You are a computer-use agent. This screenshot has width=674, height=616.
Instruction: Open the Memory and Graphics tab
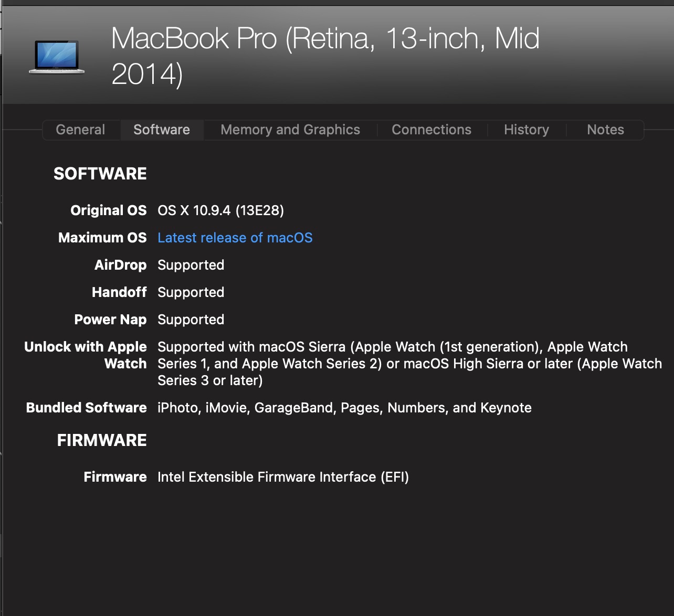(290, 130)
